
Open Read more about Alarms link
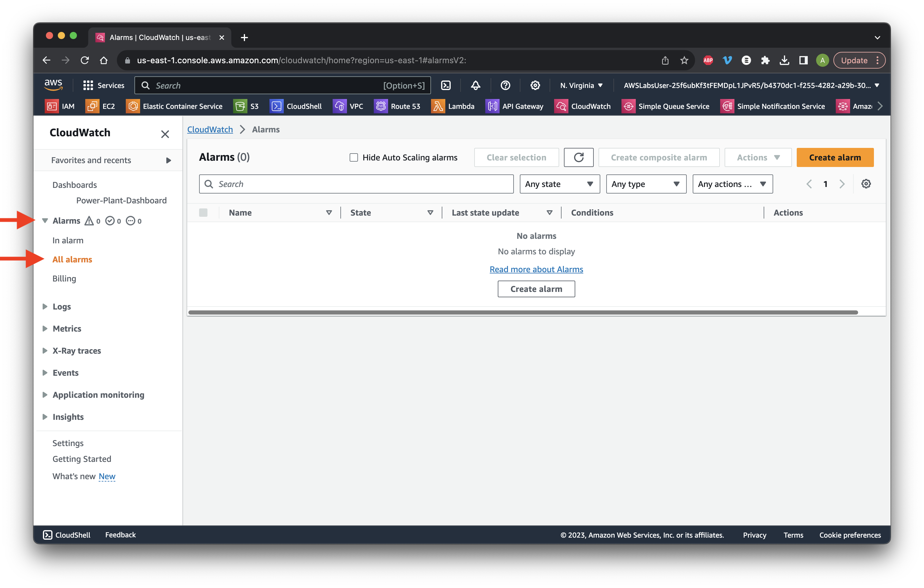(536, 269)
